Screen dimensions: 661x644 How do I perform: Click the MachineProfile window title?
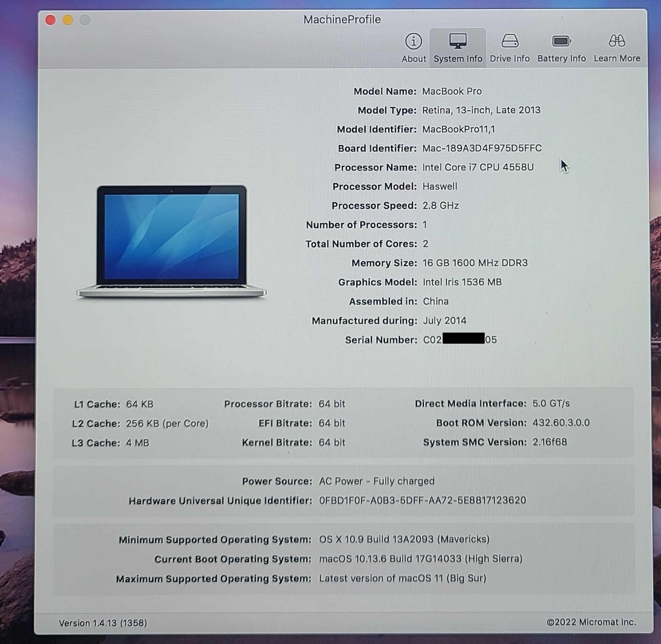[x=342, y=19]
